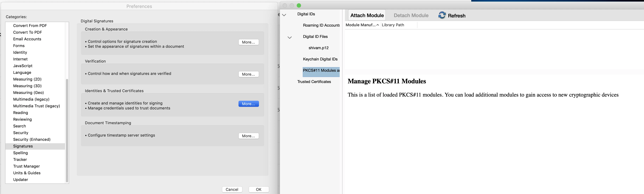Click the Library Path column header
This screenshot has height=194, width=644.
coord(393,25)
